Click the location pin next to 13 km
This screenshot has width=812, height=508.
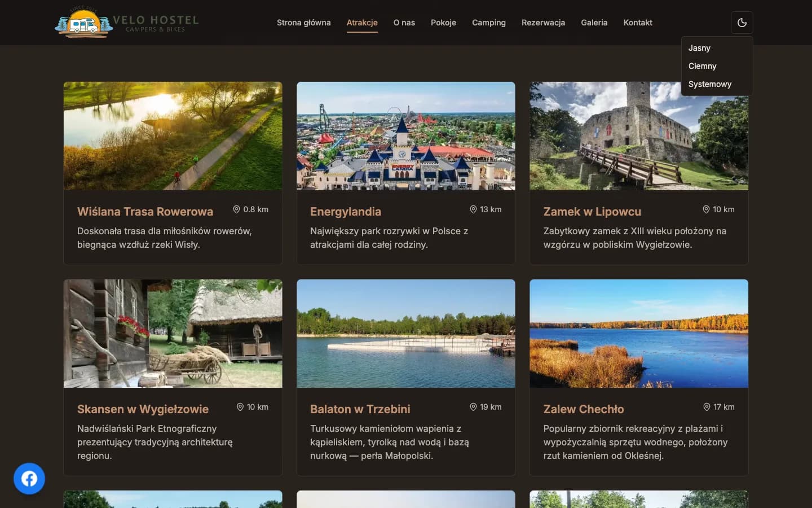[473, 209]
